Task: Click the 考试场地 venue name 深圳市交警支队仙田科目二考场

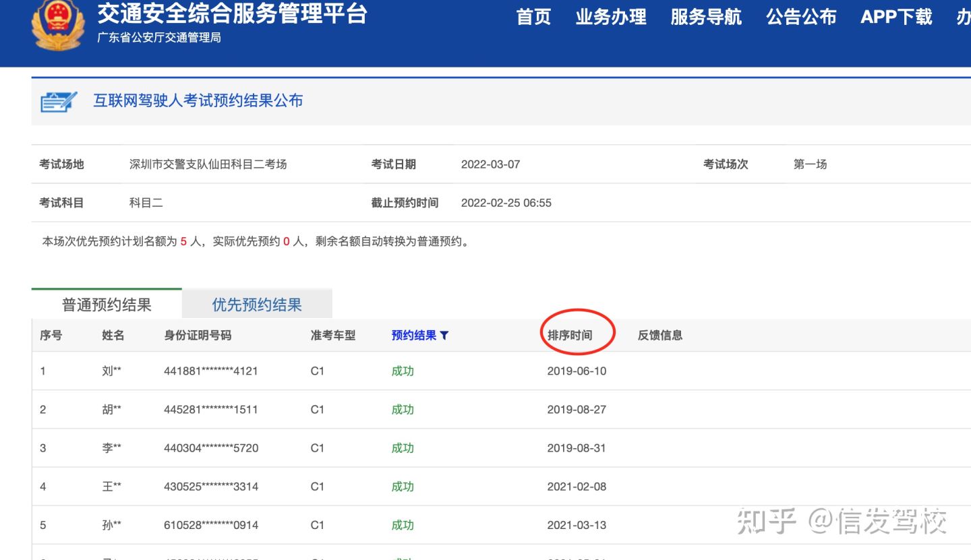Action: pyautogui.click(x=207, y=164)
